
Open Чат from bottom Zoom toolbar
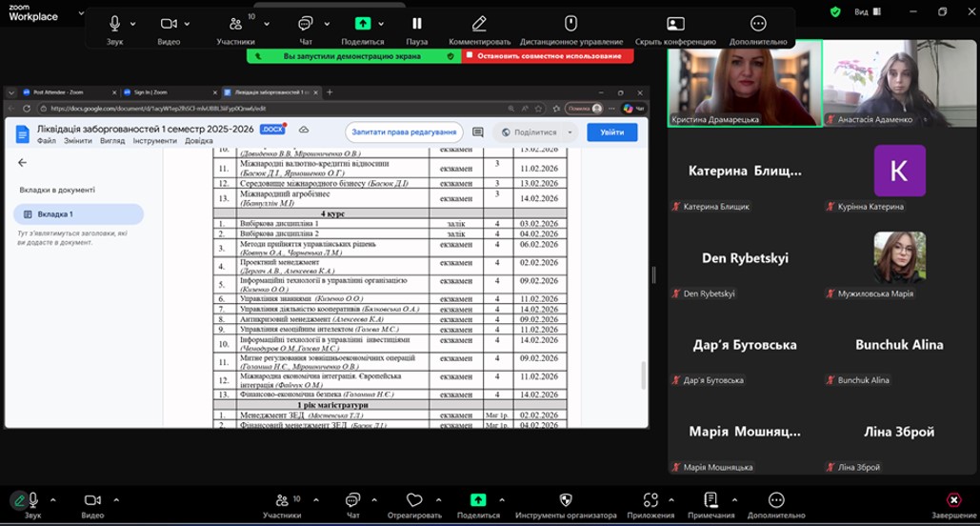(x=353, y=499)
